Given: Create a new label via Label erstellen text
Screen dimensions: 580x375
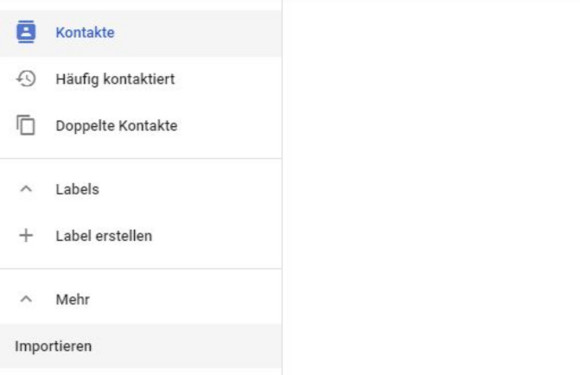Looking at the screenshot, I should (104, 236).
